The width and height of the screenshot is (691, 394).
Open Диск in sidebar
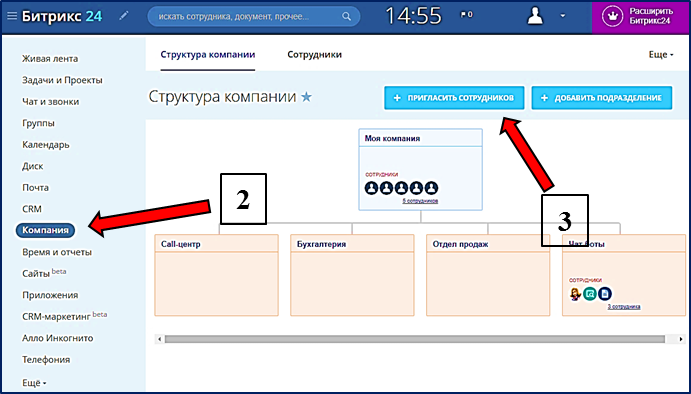coord(33,166)
